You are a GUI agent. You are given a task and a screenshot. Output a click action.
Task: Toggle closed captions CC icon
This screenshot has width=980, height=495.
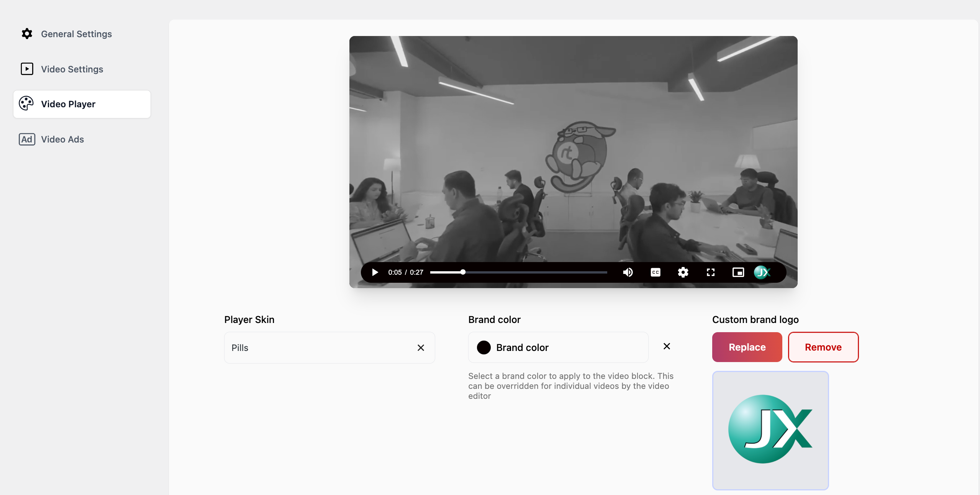(x=656, y=272)
